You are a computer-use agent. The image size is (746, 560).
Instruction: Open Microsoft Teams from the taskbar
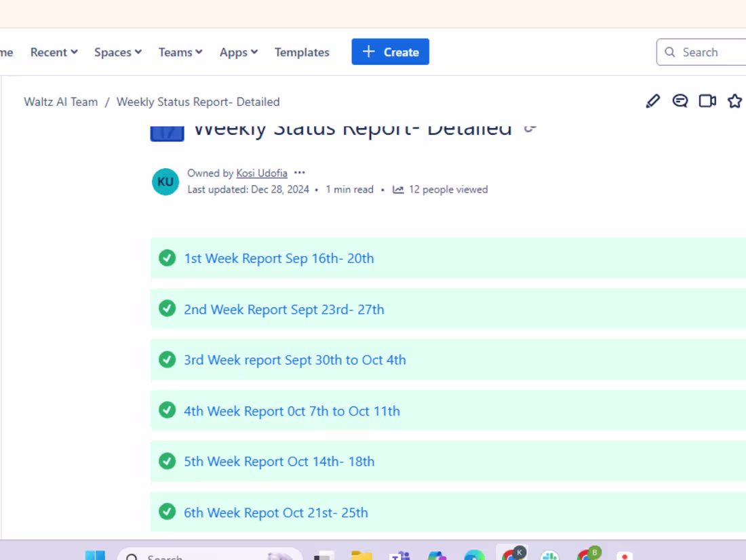pyautogui.click(x=399, y=555)
